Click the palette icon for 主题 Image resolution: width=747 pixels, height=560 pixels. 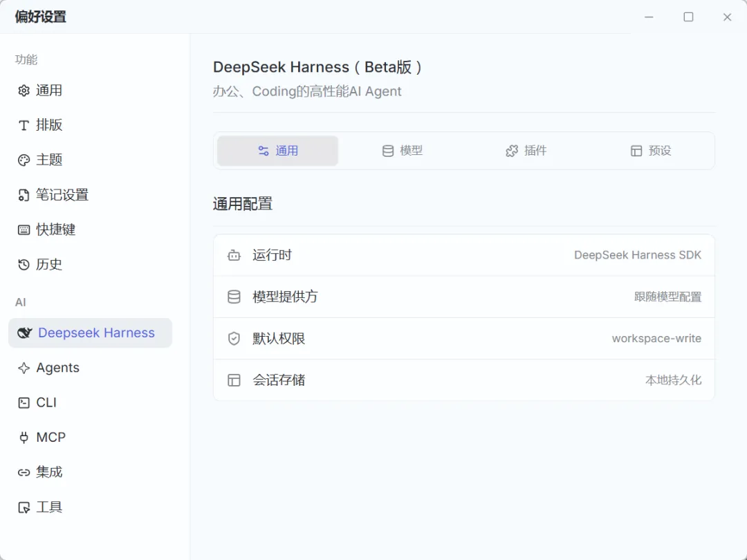(x=24, y=160)
